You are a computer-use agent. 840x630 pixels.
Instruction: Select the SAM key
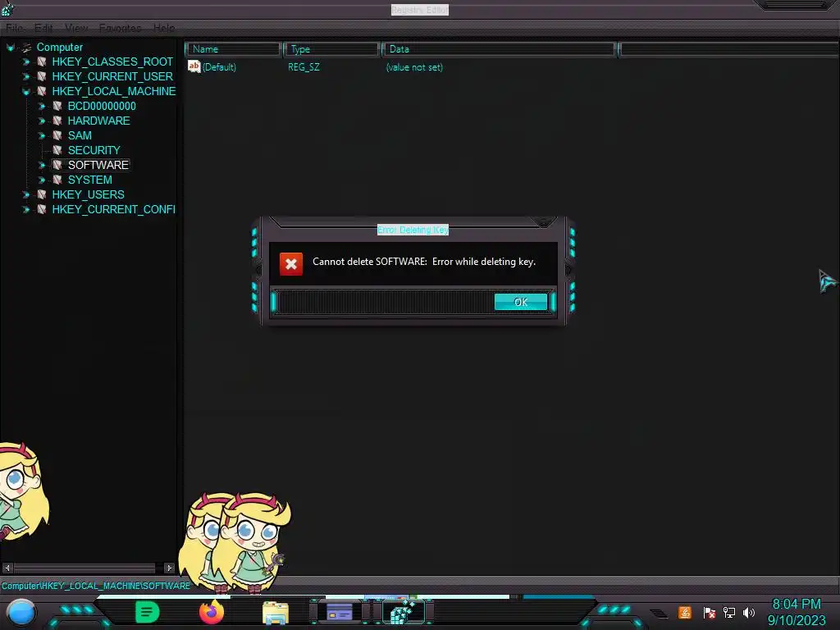(80, 135)
